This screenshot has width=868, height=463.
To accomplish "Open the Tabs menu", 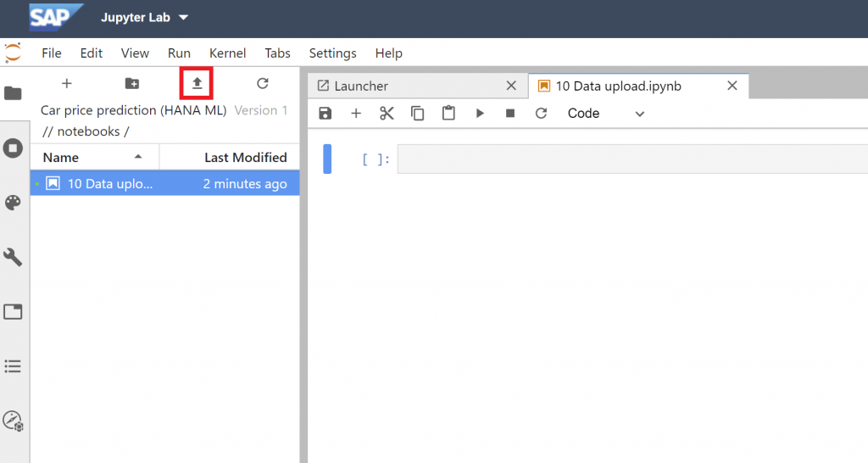I will [x=277, y=53].
